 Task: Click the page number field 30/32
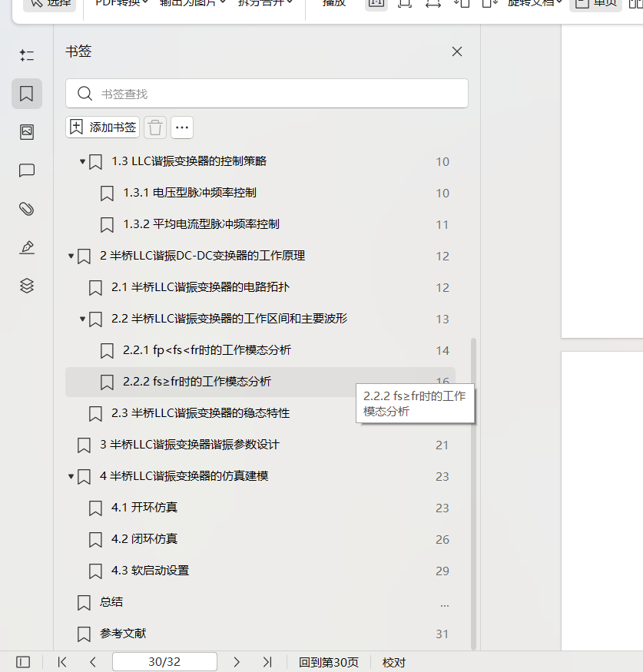point(164,662)
